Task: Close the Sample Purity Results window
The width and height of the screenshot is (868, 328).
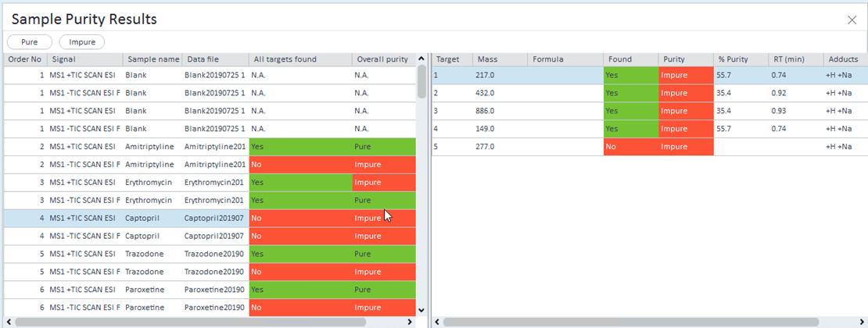Action: pos(852,20)
